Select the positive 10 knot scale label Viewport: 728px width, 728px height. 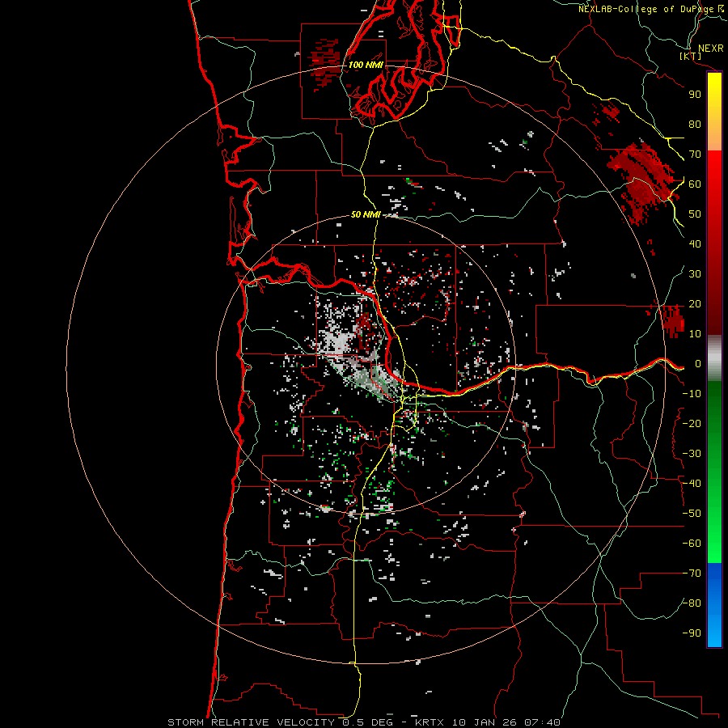(x=695, y=334)
